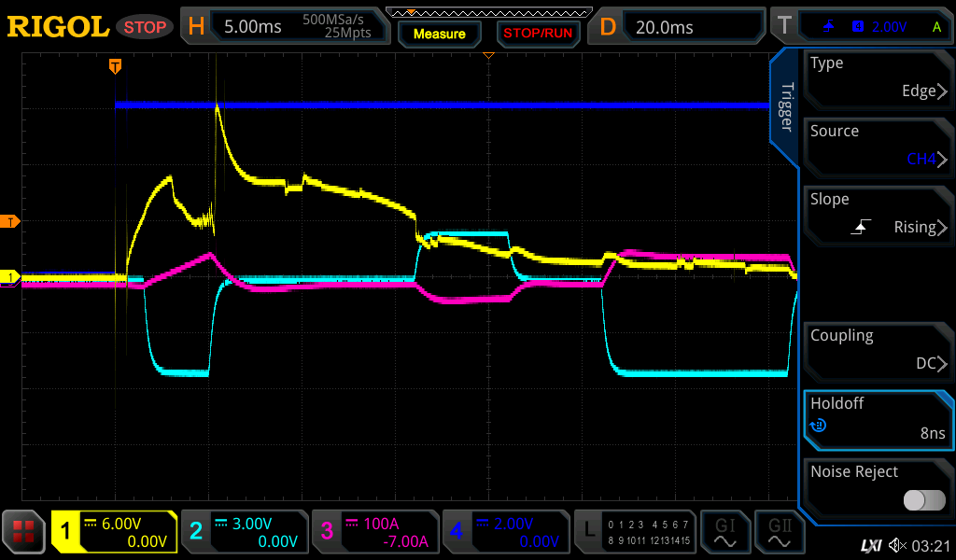Open the grid menu icon at bottom-left
Image resolution: width=956 pixels, height=560 pixels.
tap(24, 533)
